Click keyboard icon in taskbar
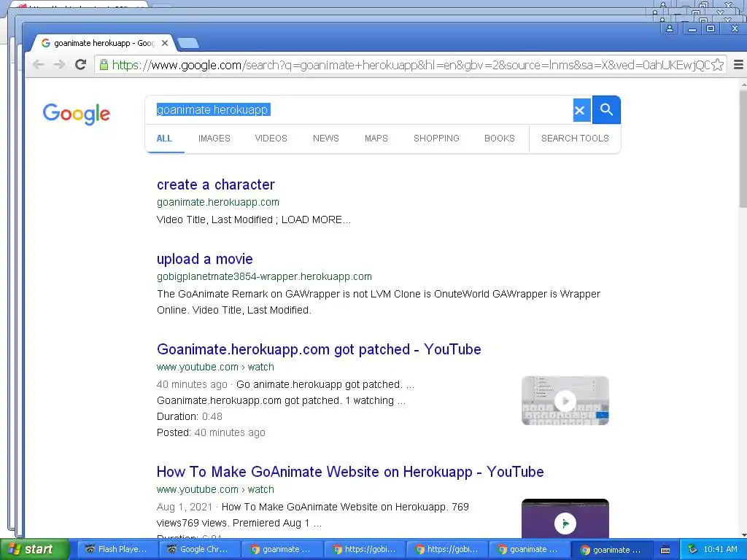Image resolution: width=747 pixels, height=560 pixels. (x=665, y=550)
